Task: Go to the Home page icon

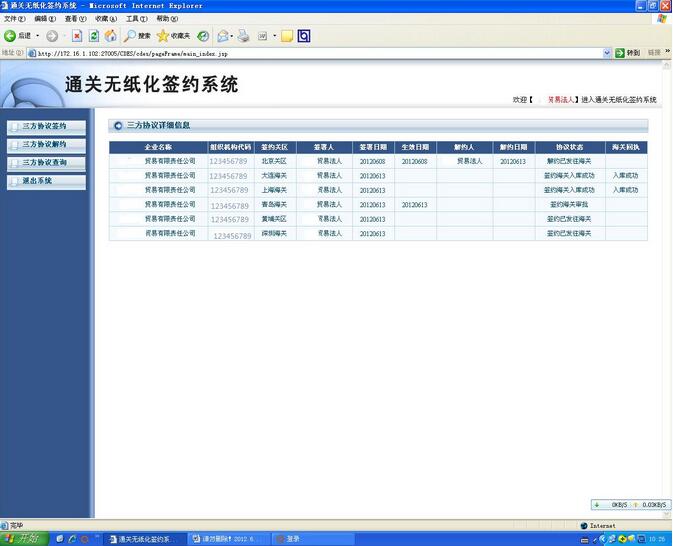Action: (x=111, y=36)
